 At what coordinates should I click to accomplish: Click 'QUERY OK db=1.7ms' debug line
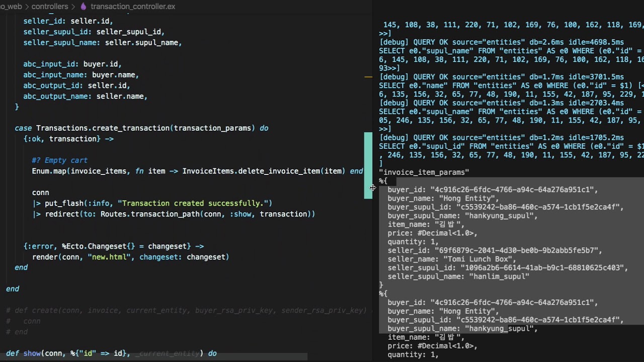click(502, 77)
